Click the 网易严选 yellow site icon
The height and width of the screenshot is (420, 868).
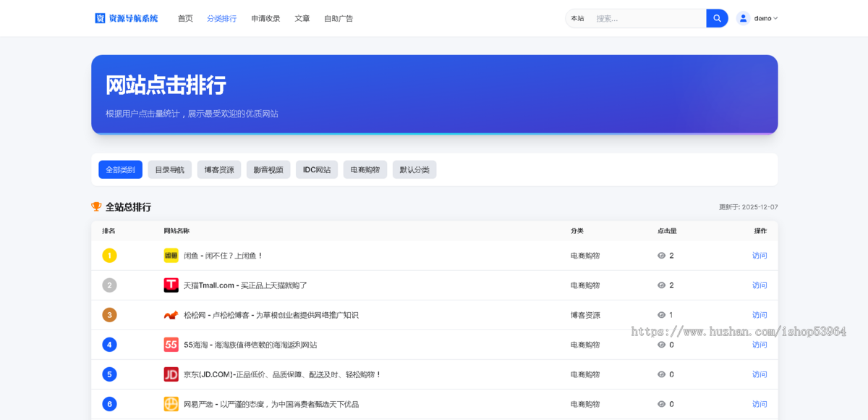tap(171, 404)
